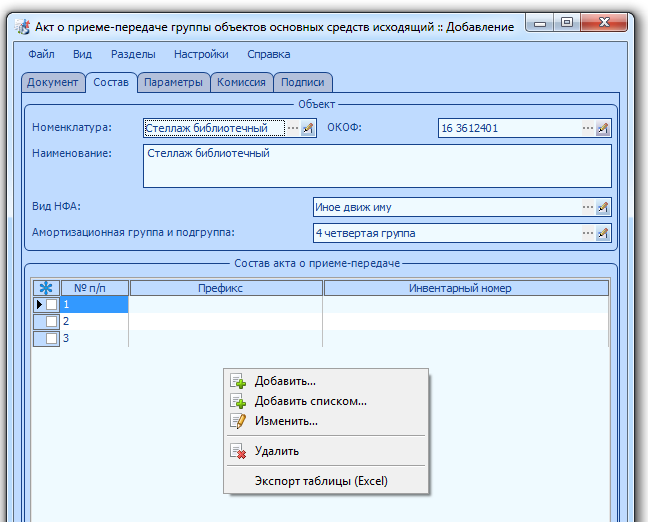Viewport: 648px width, 522px height.
Task: Open ellipsis lookup for ОКОФ field
Action: (588, 128)
